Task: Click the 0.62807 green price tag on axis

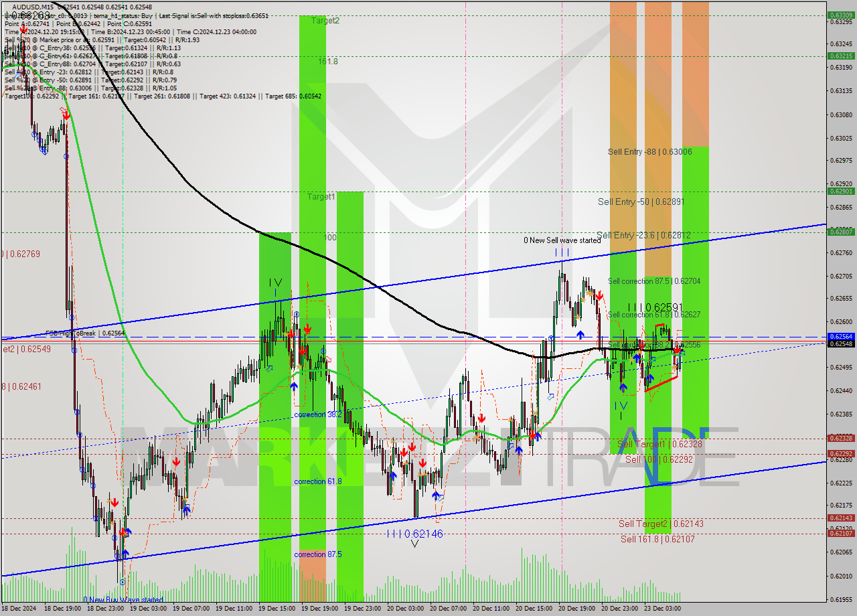Action: 840,232
